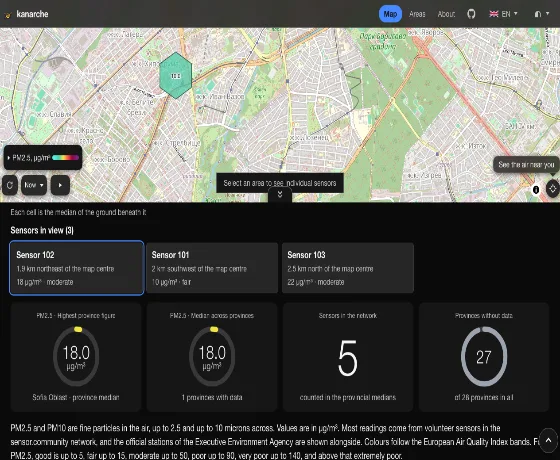Click 'Sensors in view (3)' heading

point(42,230)
